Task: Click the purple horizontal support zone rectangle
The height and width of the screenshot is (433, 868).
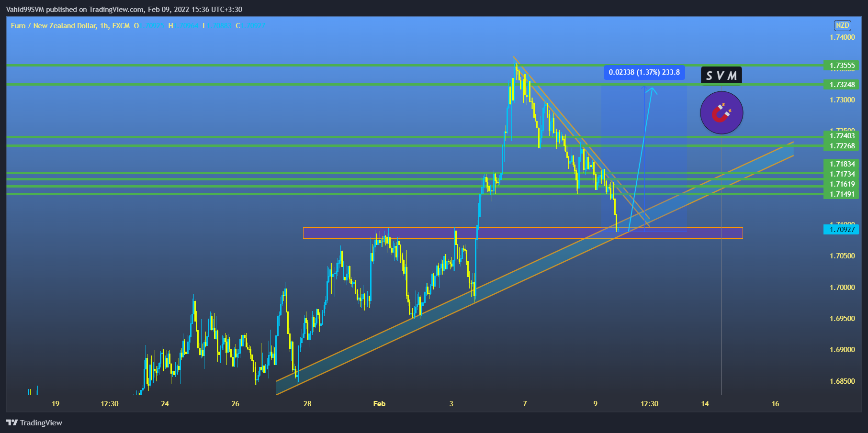Action: (x=523, y=233)
